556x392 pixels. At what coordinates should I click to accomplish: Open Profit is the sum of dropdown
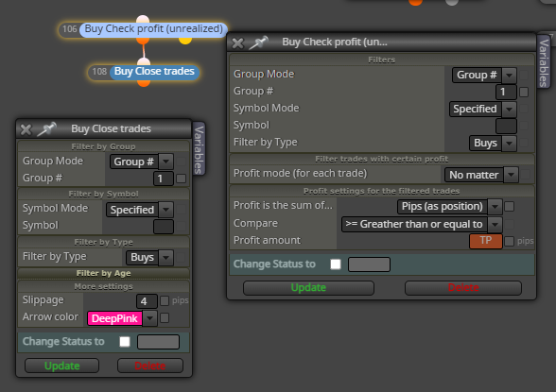click(450, 207)
